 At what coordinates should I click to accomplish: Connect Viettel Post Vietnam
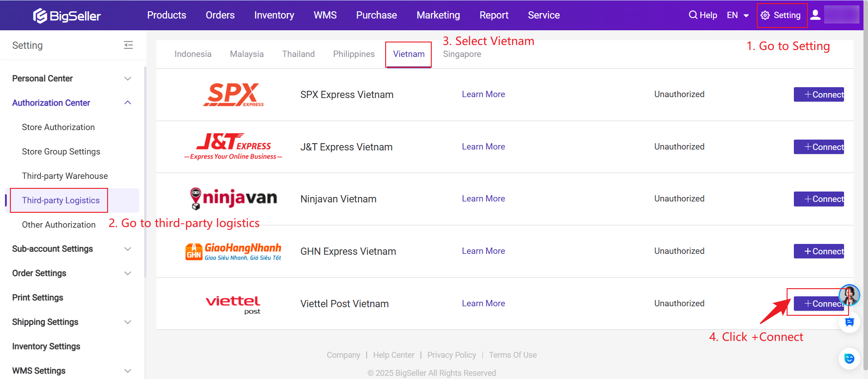pos(819,304)
